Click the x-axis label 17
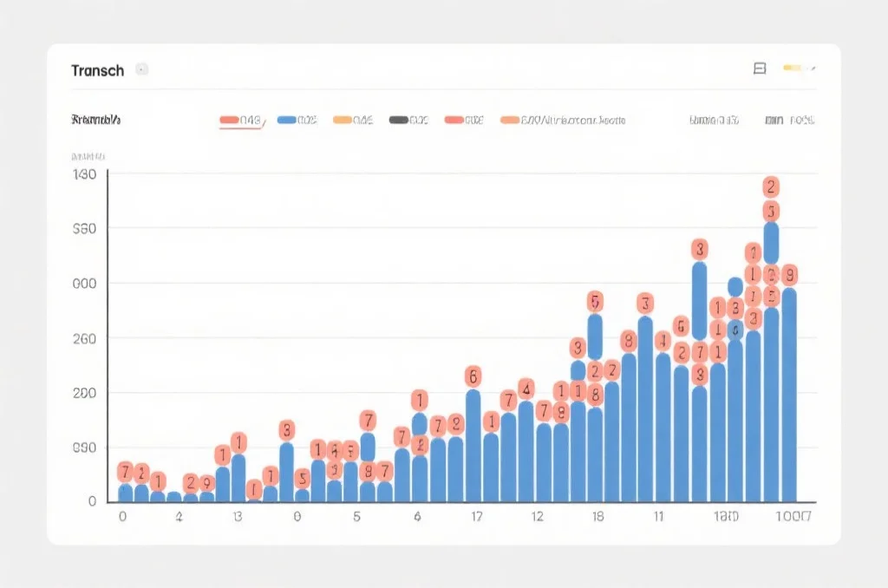 click(476, 517)
